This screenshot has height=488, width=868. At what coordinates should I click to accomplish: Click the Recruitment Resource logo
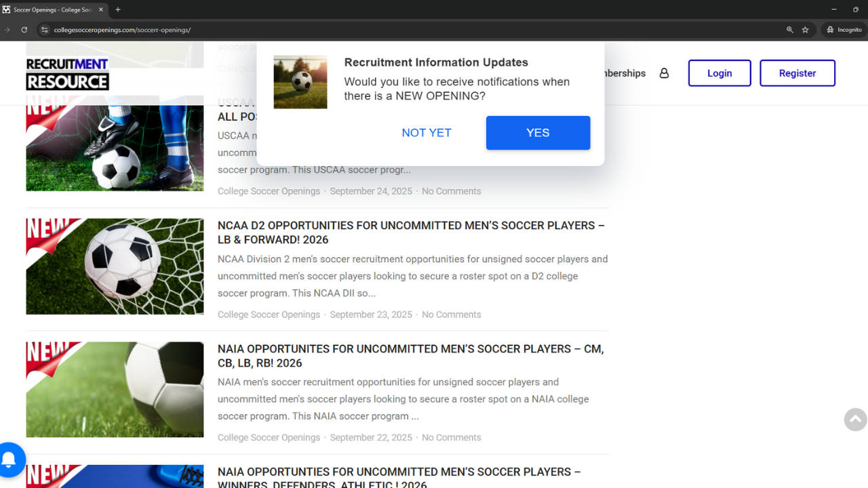click(66, 73)
